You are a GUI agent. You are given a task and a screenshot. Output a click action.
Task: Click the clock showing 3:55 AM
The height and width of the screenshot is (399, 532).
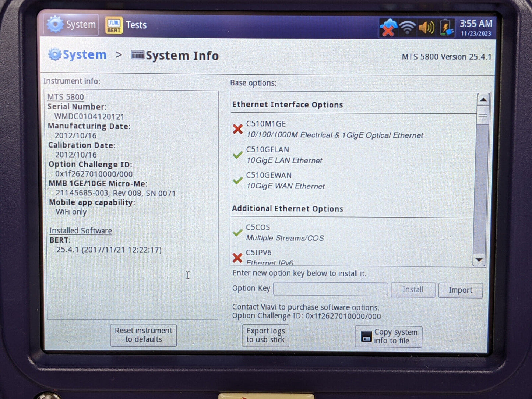click(x=476, y=24)
